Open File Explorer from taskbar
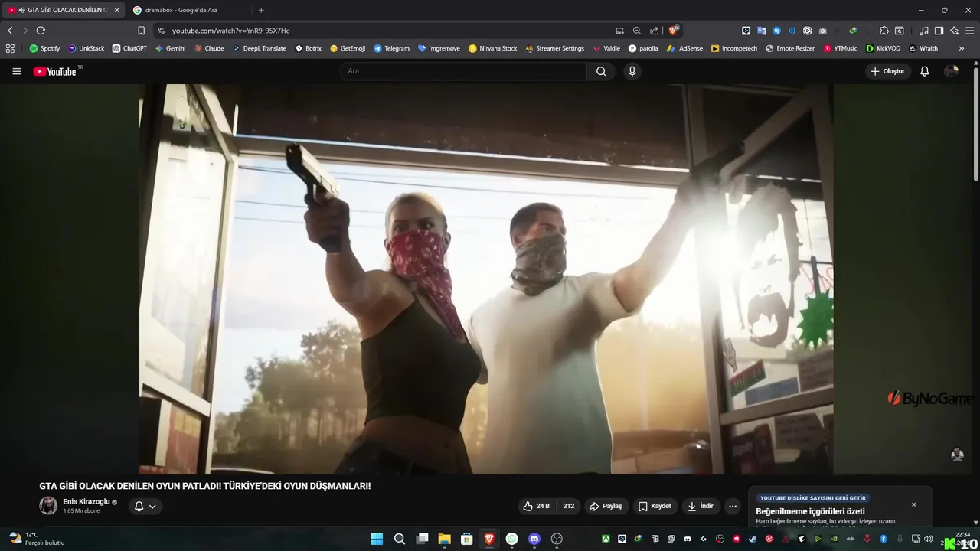The height and width of the screenshot is (551, 980). [444, 539]
